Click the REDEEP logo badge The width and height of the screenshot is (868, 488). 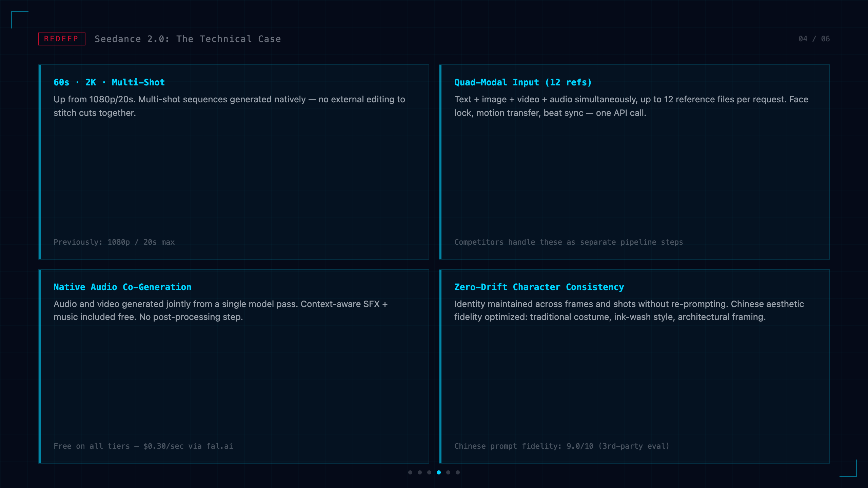click(x=61, y=39)
